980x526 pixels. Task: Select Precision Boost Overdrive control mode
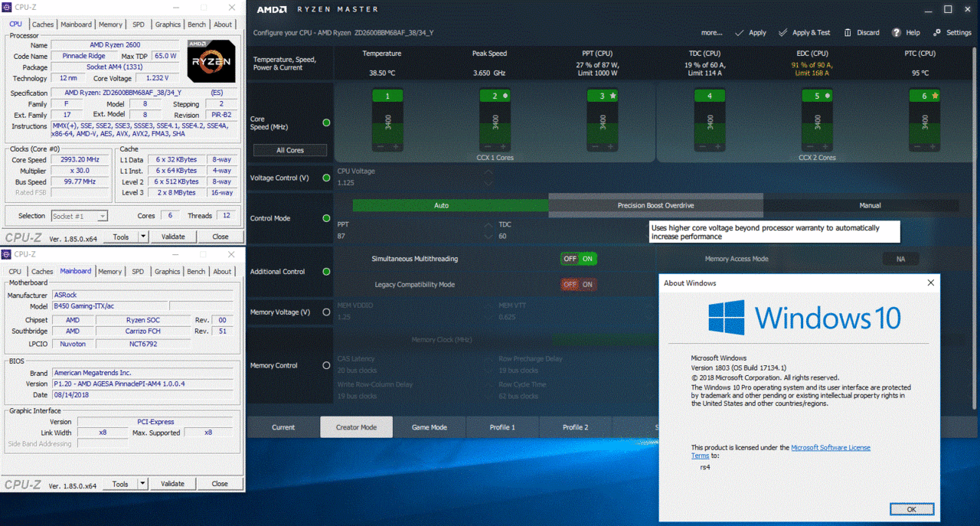pyautogui.click(x=655, y=205)
